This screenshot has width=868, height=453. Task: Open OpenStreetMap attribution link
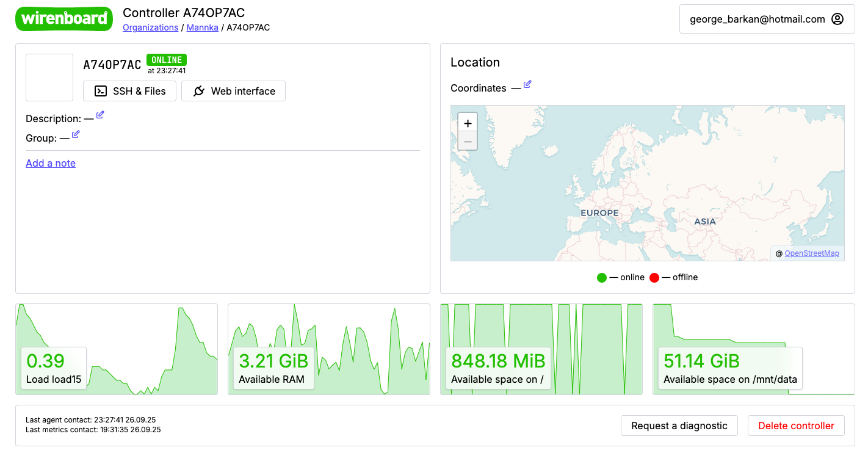point(811,253)
